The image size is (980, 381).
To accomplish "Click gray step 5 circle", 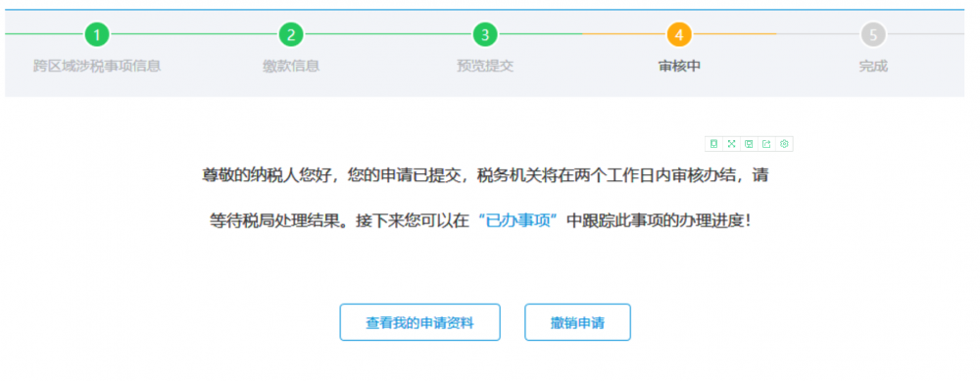I will 873,34.
